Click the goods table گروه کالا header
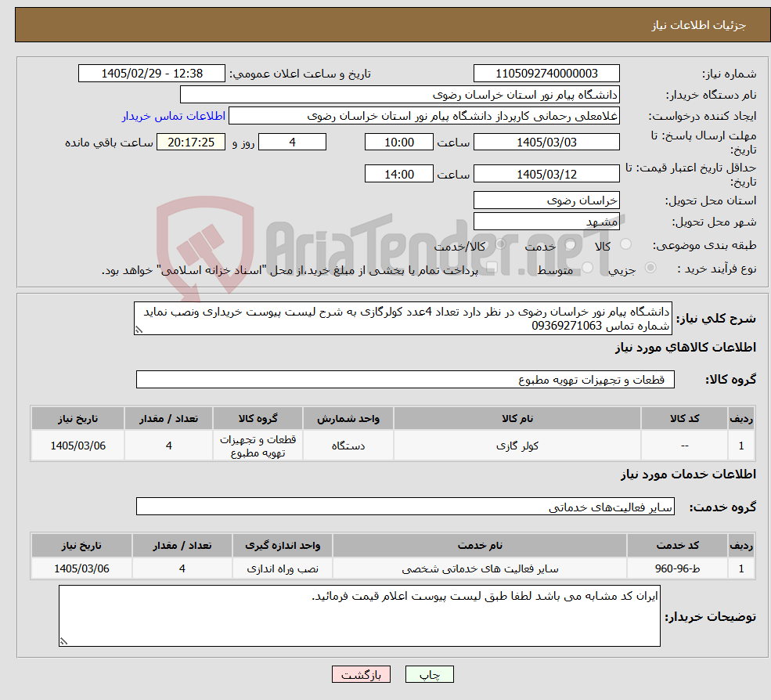Image resolution: width=771 pixels, height=700 pixels. click(258, 419)
